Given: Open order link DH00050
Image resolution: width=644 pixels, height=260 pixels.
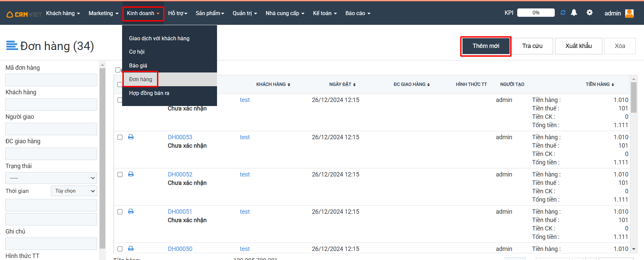Looking at the screenshot, I should [x=180, y=249].
